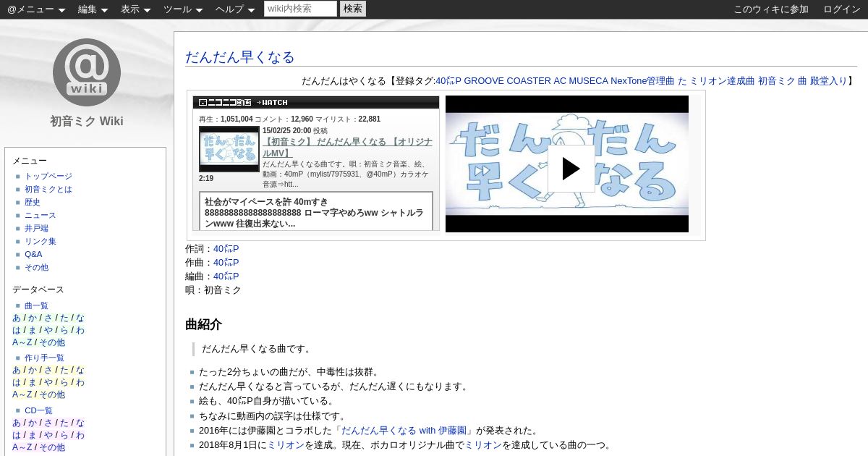Open Q&A sidebar item
868x456 pixels.
coord(33,254)
